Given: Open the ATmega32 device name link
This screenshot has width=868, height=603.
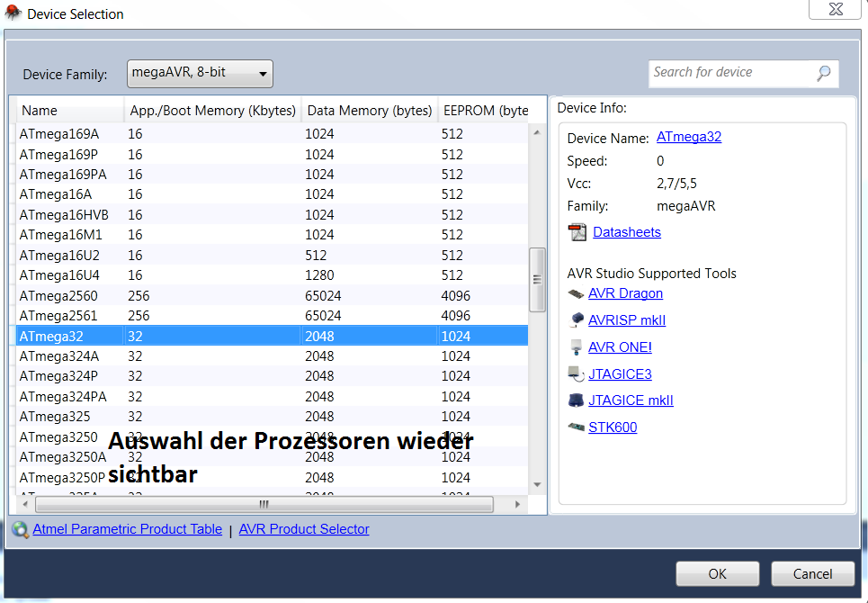Looking at the screenshot, I should (689, 137).
